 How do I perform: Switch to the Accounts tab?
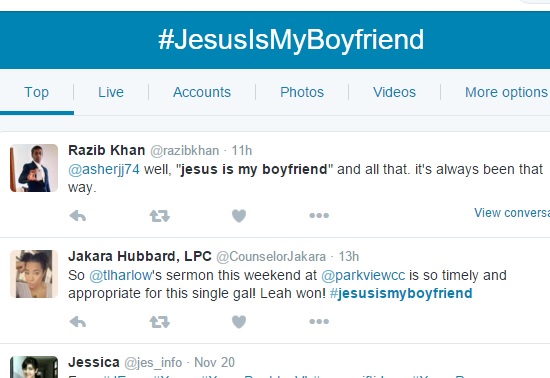tap(202, 92)
